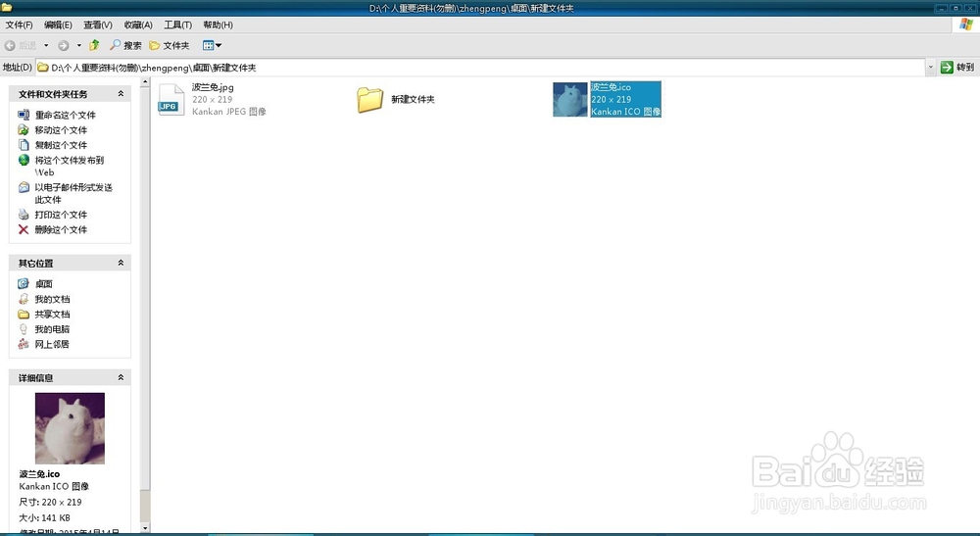Click the copy file icon
The image size is (980, 536).
[24, 144]
